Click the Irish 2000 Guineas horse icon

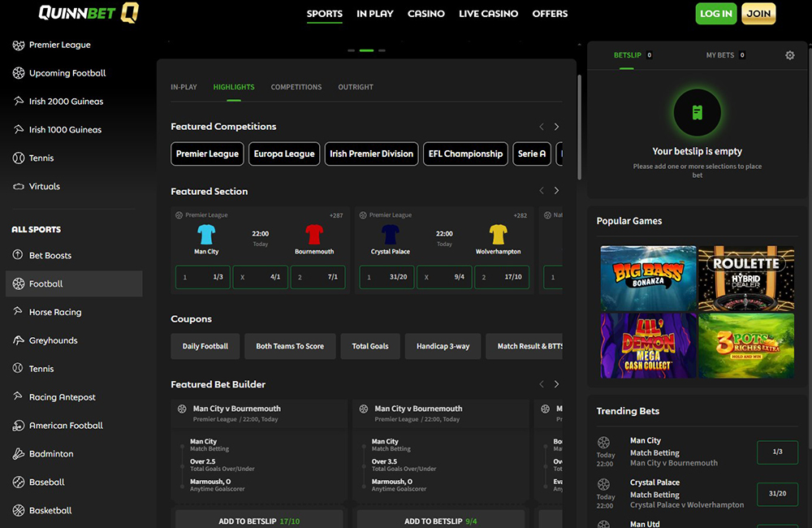click(19, 101)
